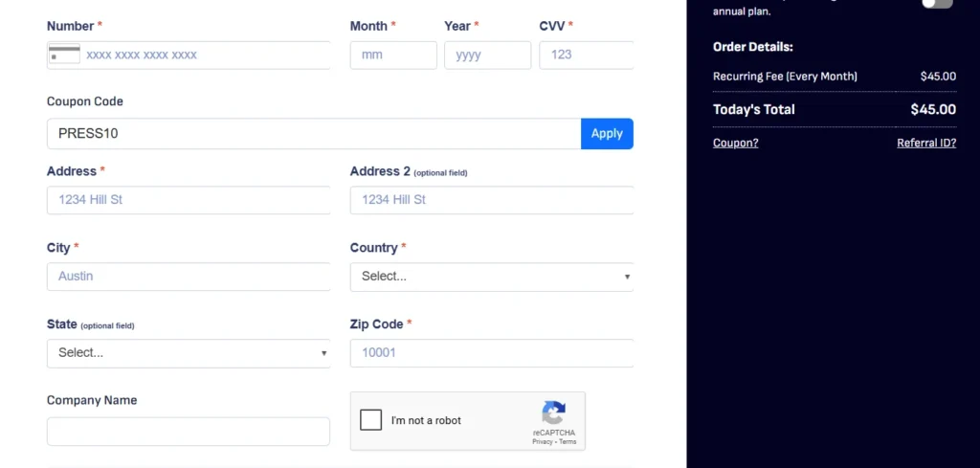Click into the Address field

click(x=189, y=200)
